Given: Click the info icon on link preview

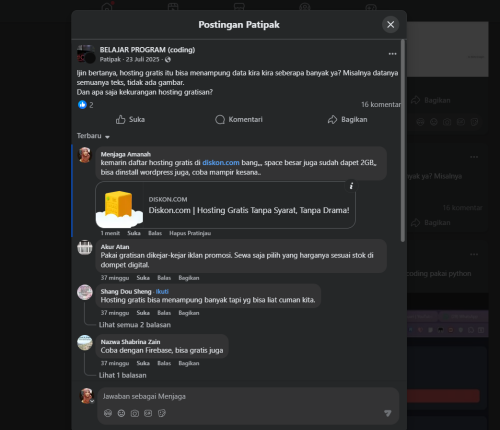Looking at the screenshot, I should click(x=351, y=186).
